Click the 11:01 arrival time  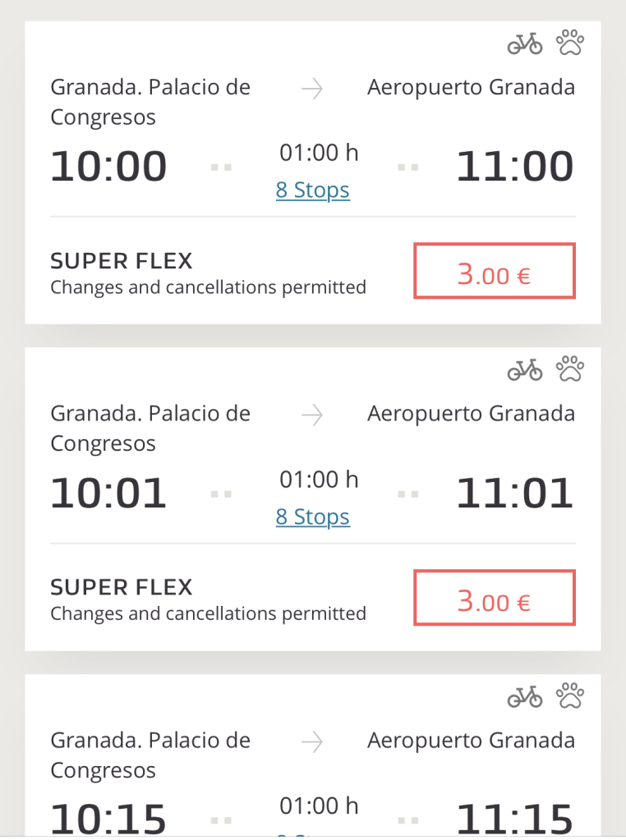coord(515,493)
